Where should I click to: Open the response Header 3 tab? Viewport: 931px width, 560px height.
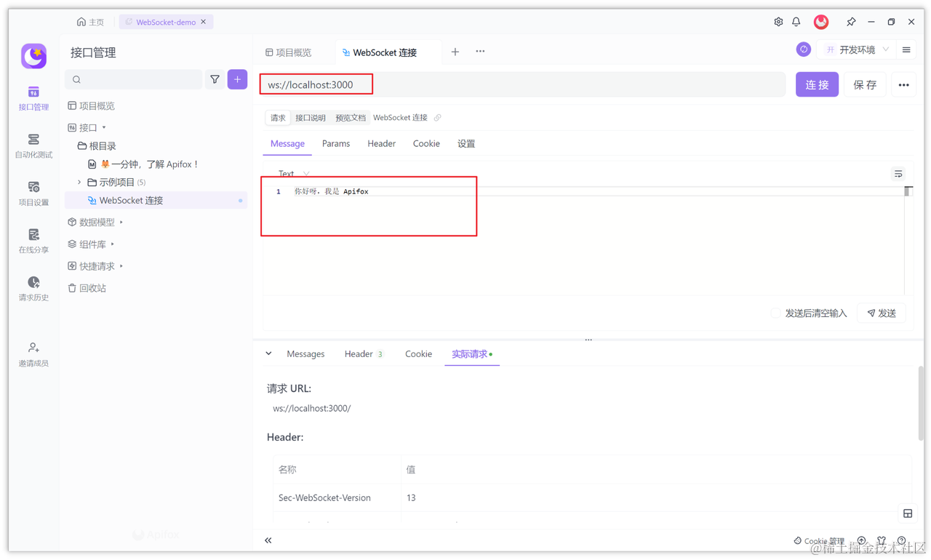point(364,354)
